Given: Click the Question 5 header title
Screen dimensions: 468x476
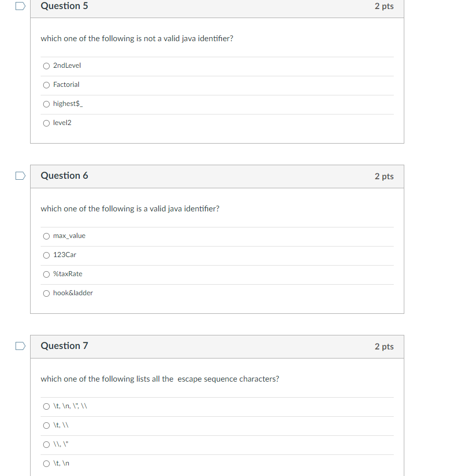Looking at the screenshot, I should 64,6.
